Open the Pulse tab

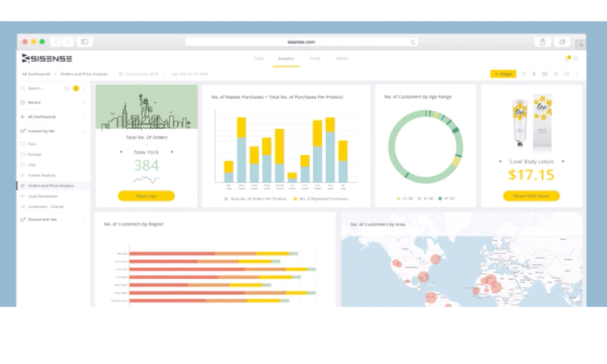click(x=315, y=58)
